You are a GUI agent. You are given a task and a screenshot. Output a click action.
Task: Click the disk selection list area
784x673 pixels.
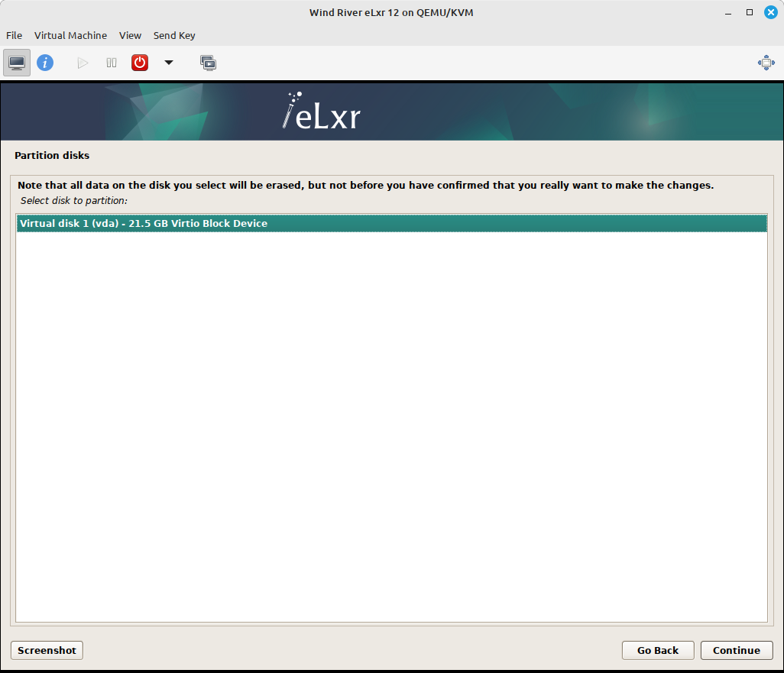(x=392, y=420)
